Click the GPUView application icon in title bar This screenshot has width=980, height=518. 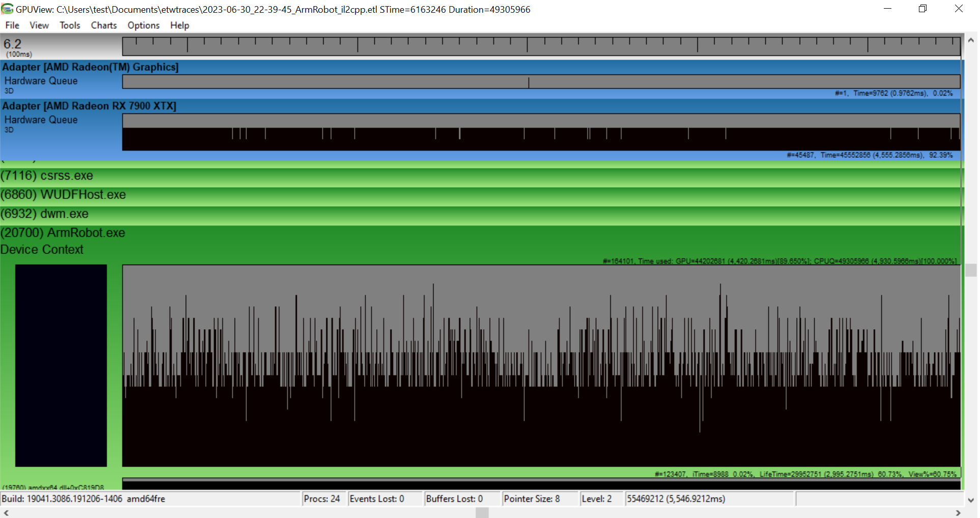coord(7,9)
